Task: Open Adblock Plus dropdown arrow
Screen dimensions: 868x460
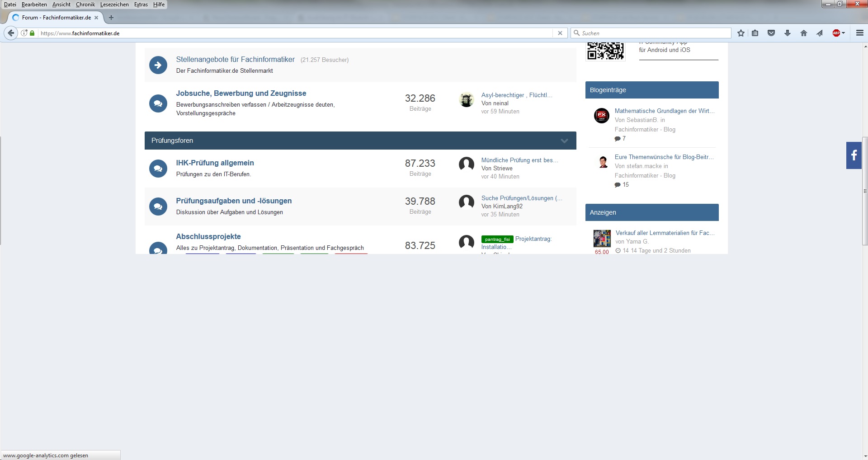Action: [x=844, y=33]
